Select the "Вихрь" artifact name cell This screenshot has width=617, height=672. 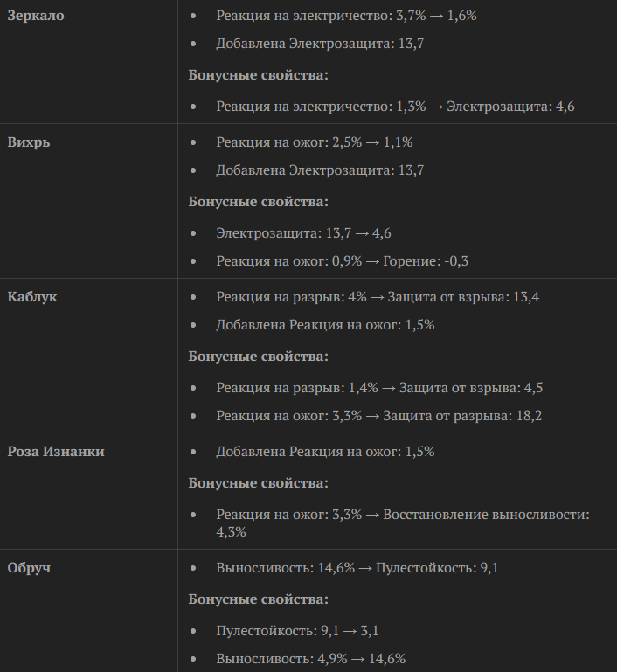click(29, 142)
